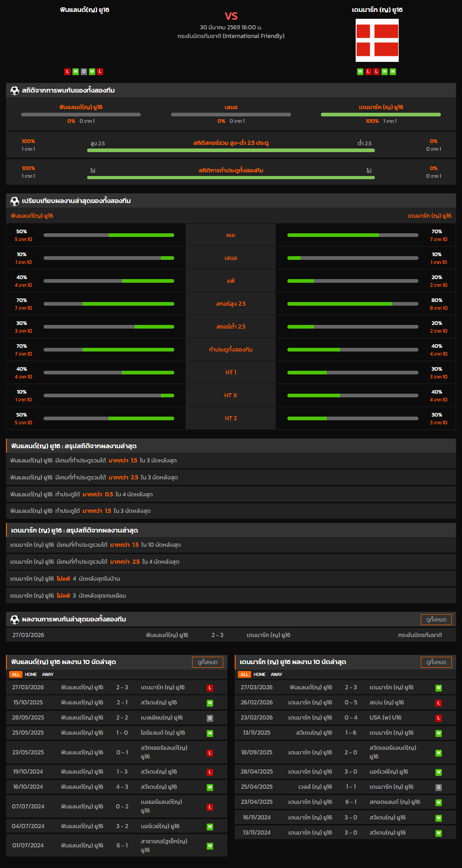This screenshot has height=868, width=462.
Task: Click Finland U16 team name in page header
Action: (x=85, y=10)
